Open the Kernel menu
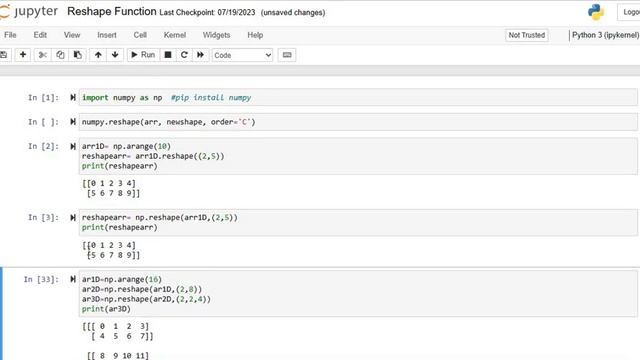This screenshot has height=360, width=640. (175, 35)
